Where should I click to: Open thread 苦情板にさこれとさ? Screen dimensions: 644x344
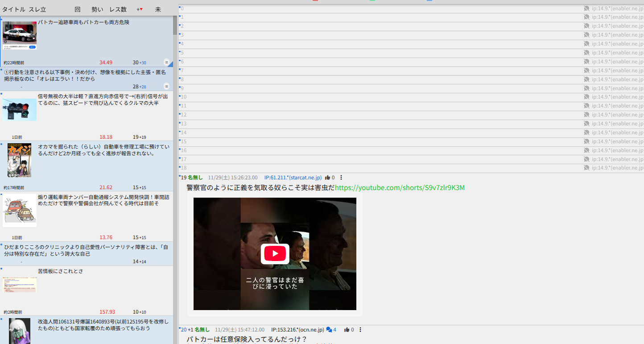[x=60, y=271]
